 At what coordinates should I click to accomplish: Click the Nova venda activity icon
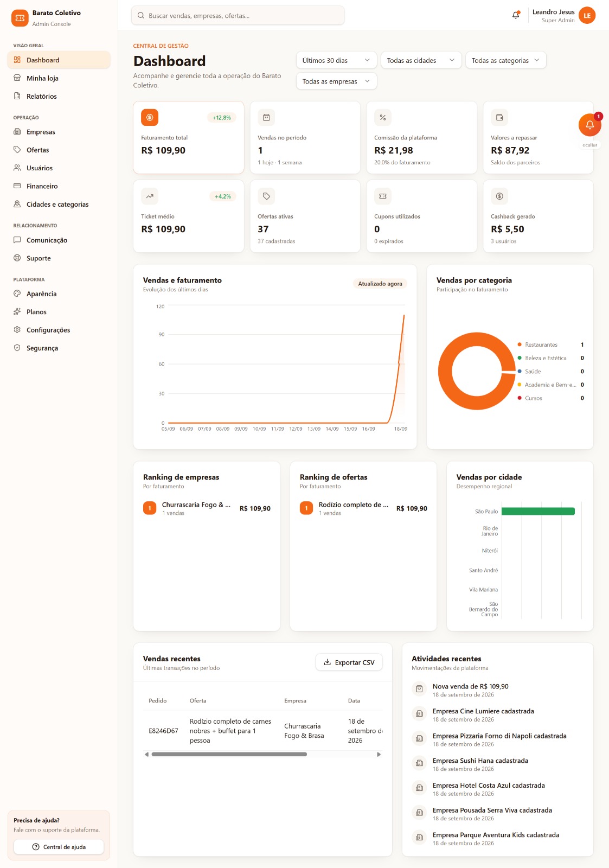[x=419, y=689]
